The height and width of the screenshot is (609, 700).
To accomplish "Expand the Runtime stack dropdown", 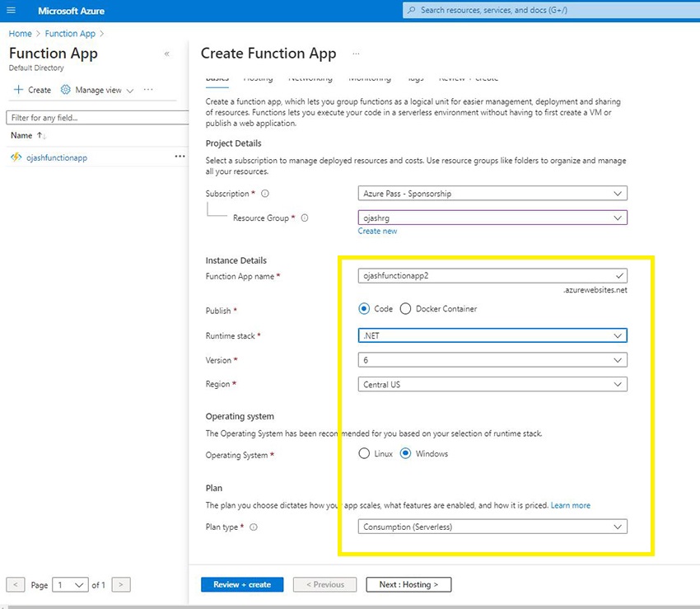I will [x=492, y=335].
